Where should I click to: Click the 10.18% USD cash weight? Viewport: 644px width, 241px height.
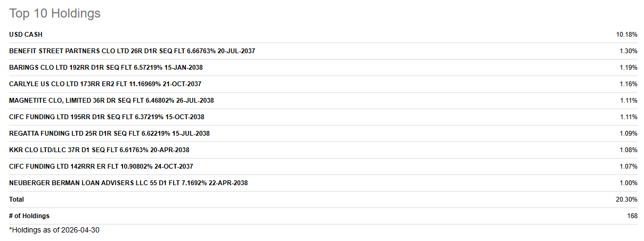click(627, 35)
